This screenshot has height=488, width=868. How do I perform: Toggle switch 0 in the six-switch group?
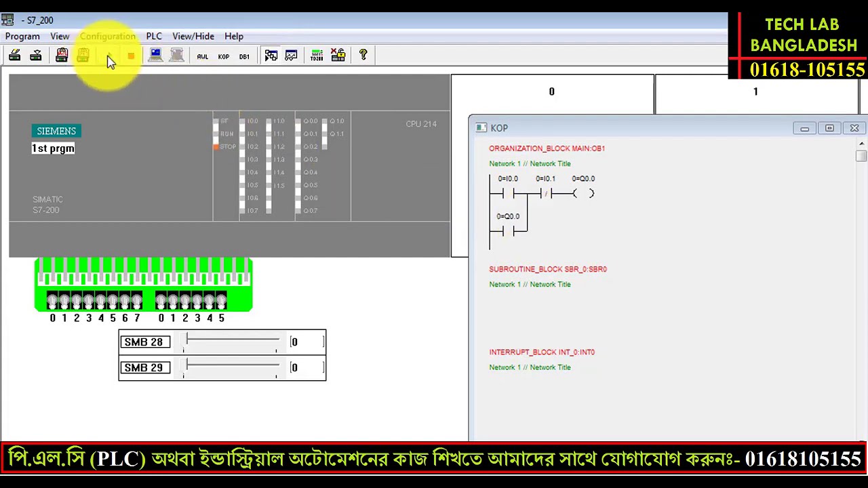point(161,300)
